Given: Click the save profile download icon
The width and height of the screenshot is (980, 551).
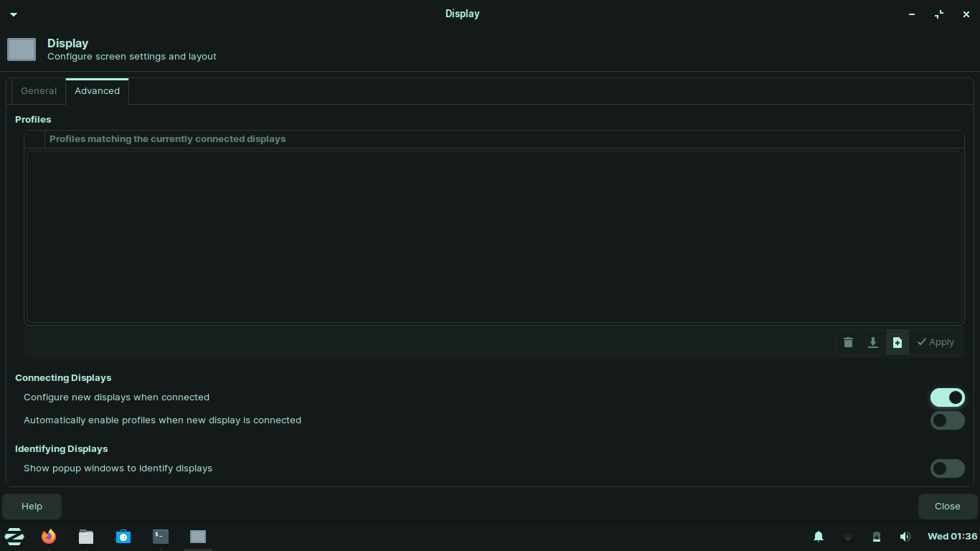Looking at the screenshot, I should 872,342.
